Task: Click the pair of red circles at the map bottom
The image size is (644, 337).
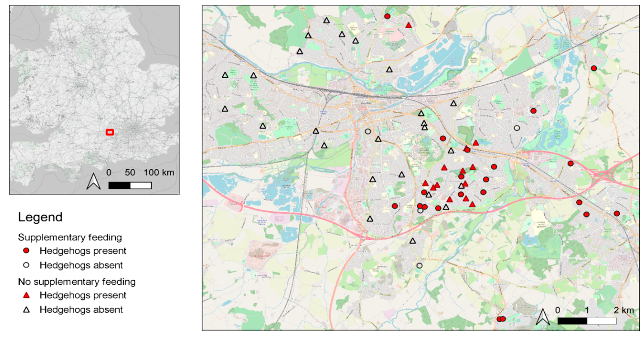Action: pyautogui.click(x=501, y=319)
